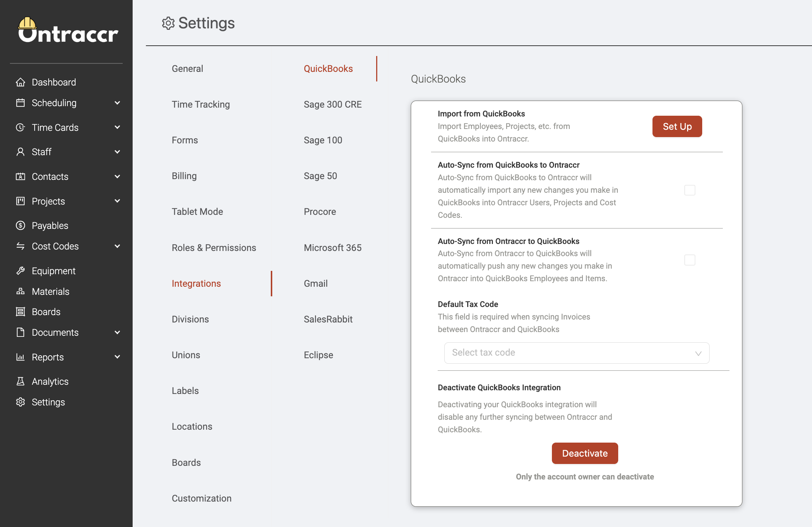Screen dimensions: 812x527
Task: Select the Sage 100 integration
Action: pyautogui.click(x=323, y=140)
